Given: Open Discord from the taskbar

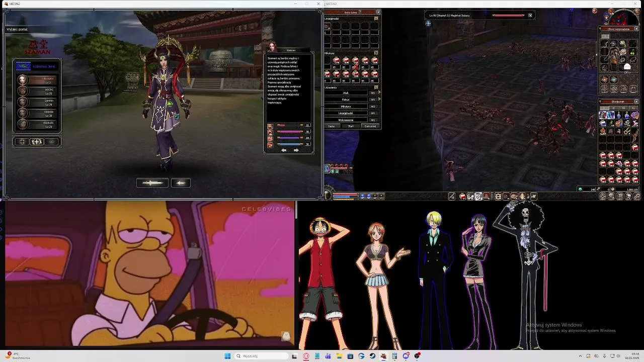Looking at the screenshot, I should [406, 356].
